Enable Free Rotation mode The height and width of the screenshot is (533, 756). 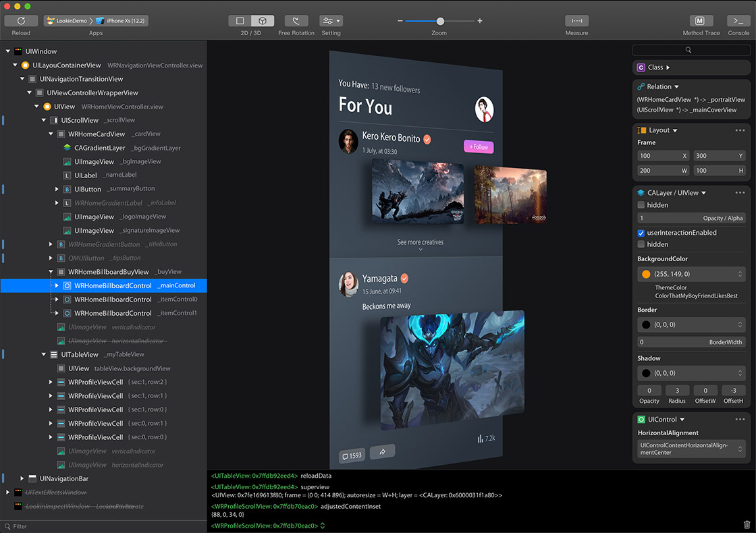(296, 21)
